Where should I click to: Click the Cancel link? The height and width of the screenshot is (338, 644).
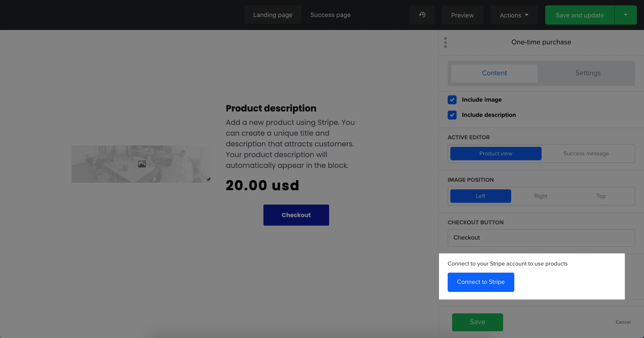coord(623,322)
